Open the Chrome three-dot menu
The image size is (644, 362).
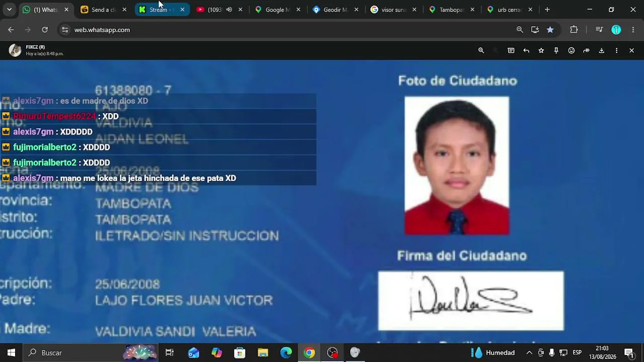[633, 30]
